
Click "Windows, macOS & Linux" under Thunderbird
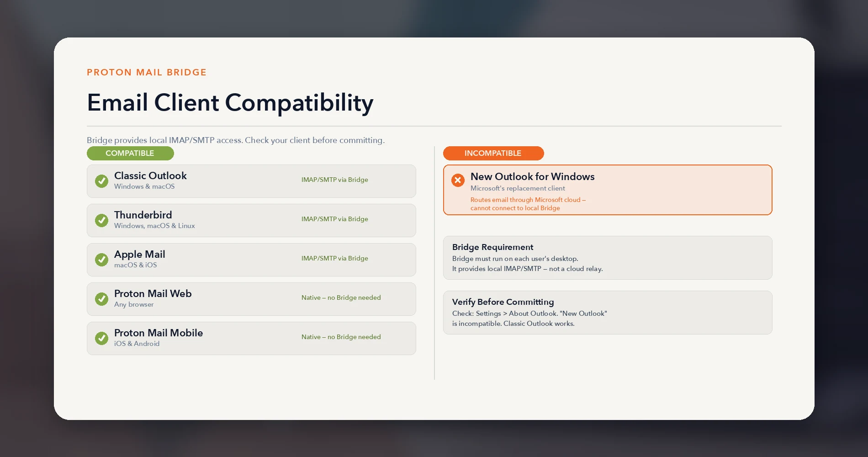[x=154, y=226]
